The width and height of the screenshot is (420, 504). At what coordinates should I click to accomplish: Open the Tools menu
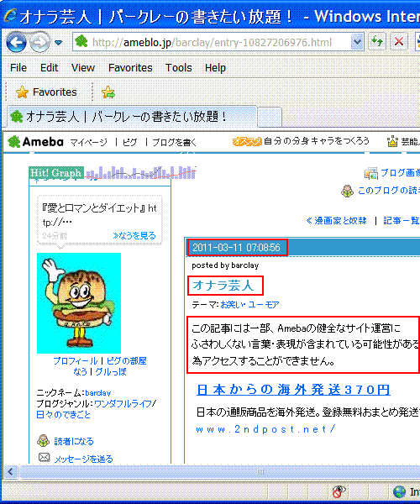point(178,68)
